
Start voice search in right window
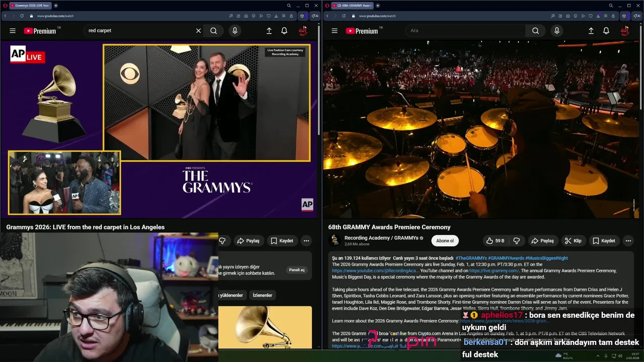point(556,31)
